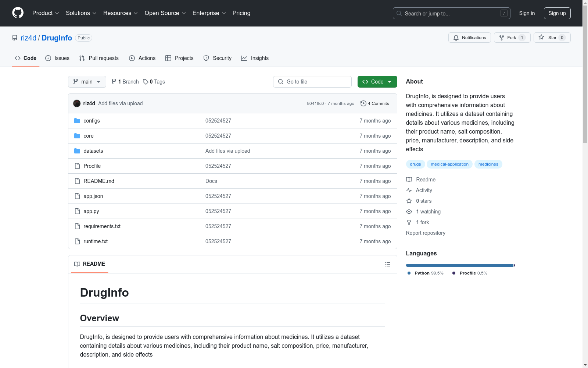Click the star icon in Star button

pos(541,37)
